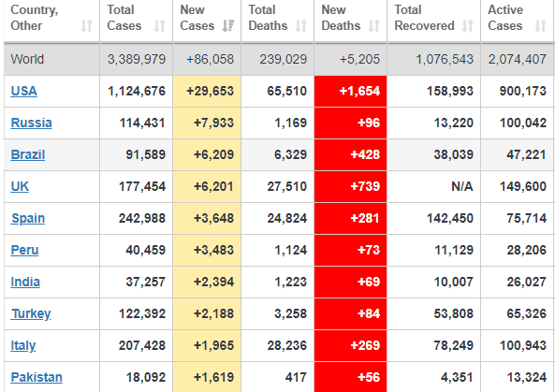The height and width of the screenshot is (392, 555).
Task: Click USA red new deaths cell
Action: [350, 91]
